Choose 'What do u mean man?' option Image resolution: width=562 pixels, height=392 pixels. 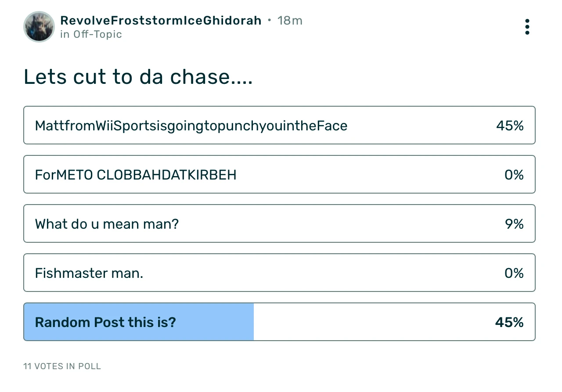click(107, 224)
